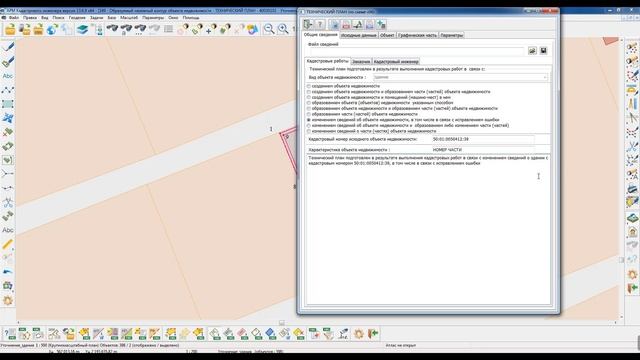Viewport: 640px width, 360px height.
Task: Select the upper Abc text tool on left
Action: 8,76
